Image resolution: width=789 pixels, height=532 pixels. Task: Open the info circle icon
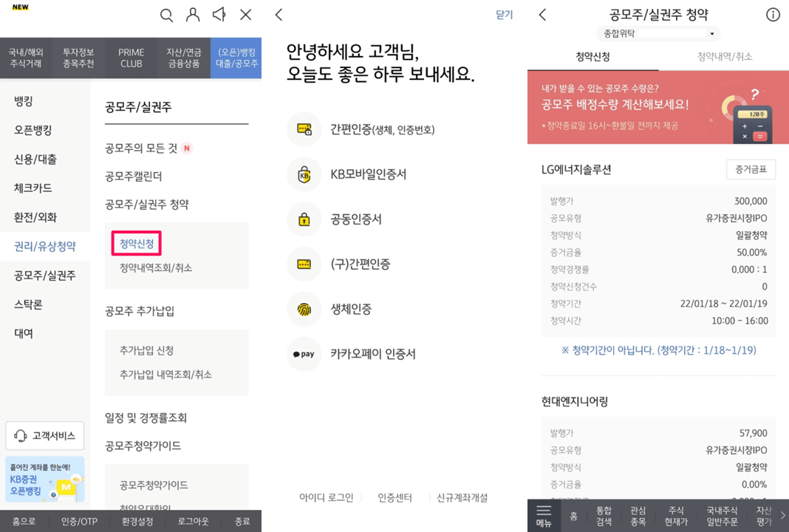coord(773,15)
